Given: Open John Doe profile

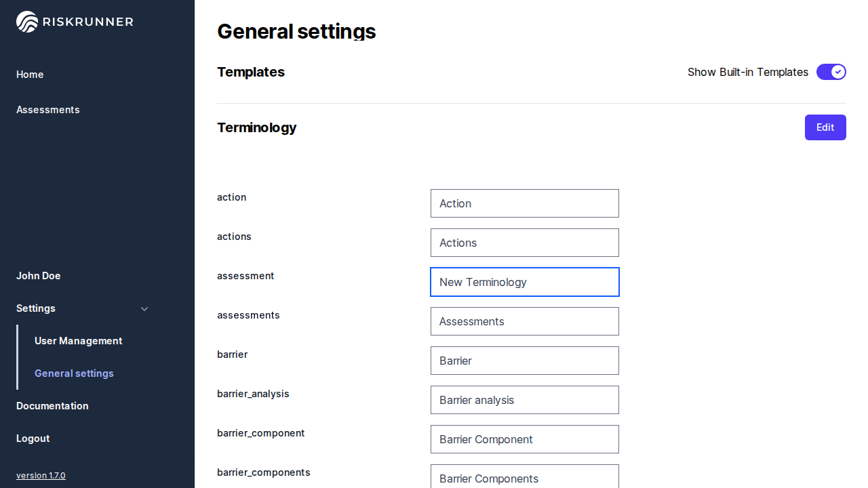Looking at the screenshot, I should [39, 276].
